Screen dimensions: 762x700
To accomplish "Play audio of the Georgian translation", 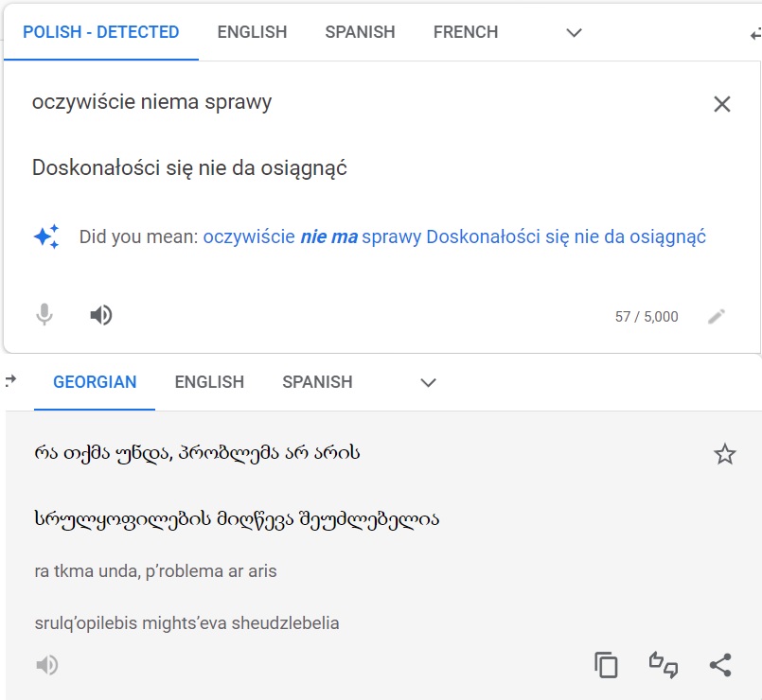I will point(44,664).
